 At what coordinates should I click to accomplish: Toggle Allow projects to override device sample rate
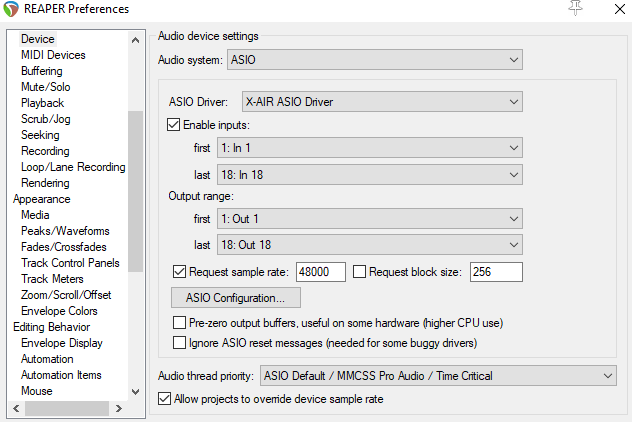tap(164, 399)
